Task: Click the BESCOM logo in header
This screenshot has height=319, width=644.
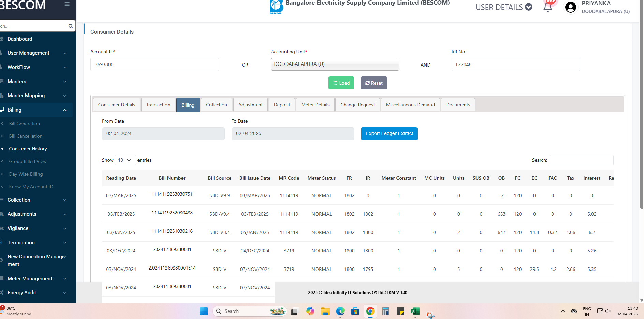Action: tap(276, 7)
